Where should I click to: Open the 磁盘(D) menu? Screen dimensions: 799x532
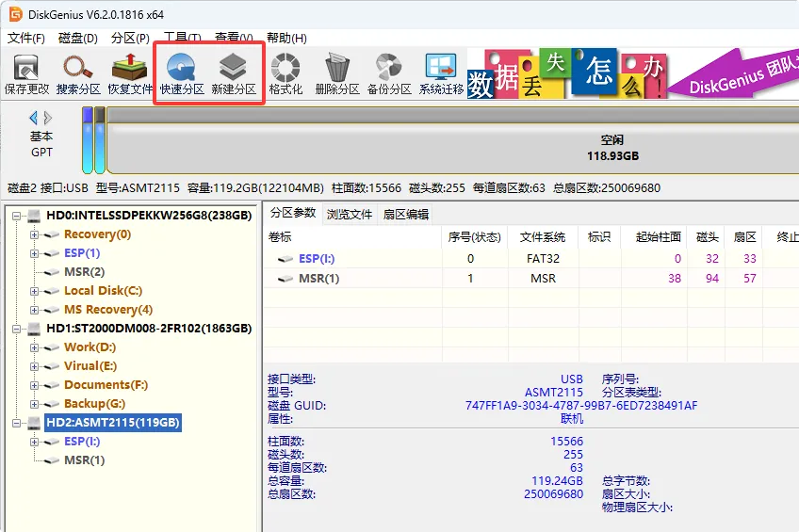[x=78, y=39]
